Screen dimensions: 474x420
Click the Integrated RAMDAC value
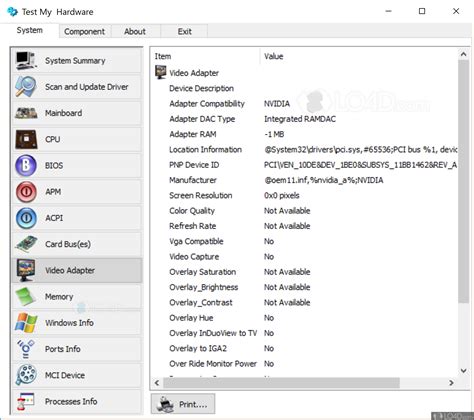(300, 119)
